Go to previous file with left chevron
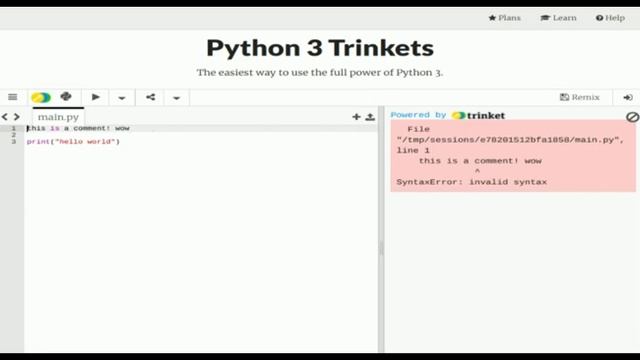Screen dimensions: 640x360 5,117
